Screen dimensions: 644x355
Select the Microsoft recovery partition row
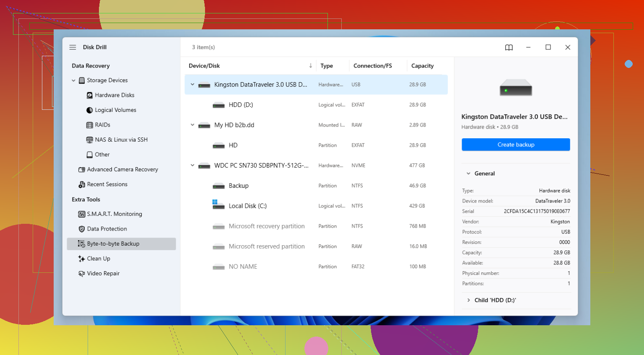click(316, 226)
